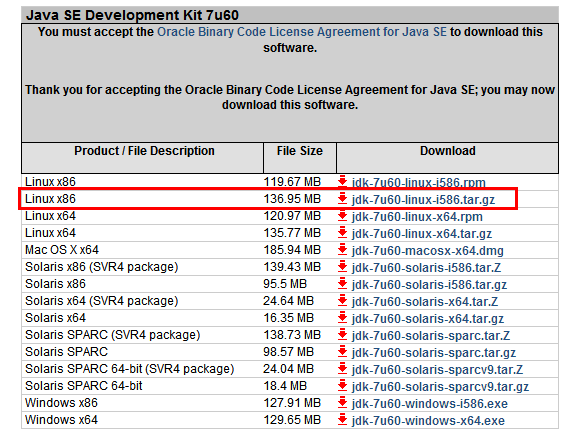
Task: Click the '127.91 MB' file size
Action: (x=292, y=403)
